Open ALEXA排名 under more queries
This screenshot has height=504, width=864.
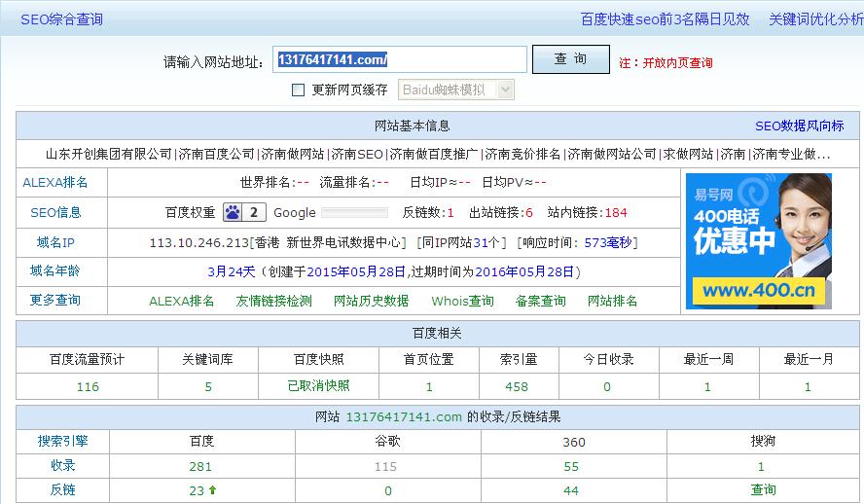point(181,302)
